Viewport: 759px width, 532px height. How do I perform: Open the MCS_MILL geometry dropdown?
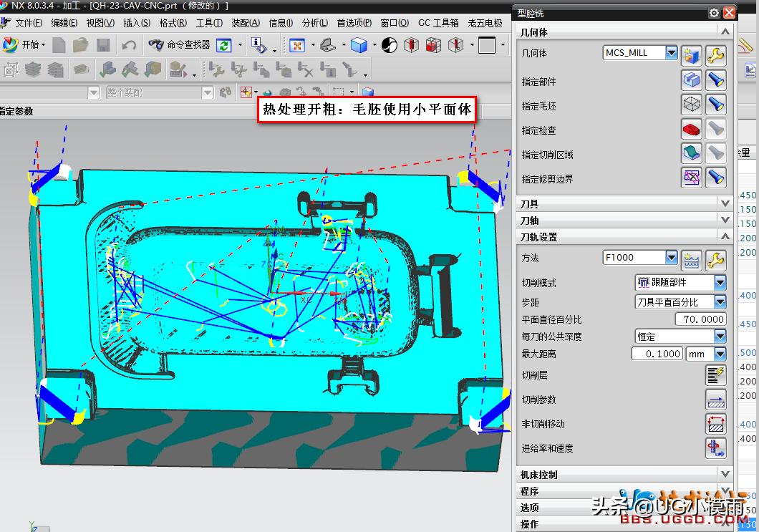(x=671, y=52)
